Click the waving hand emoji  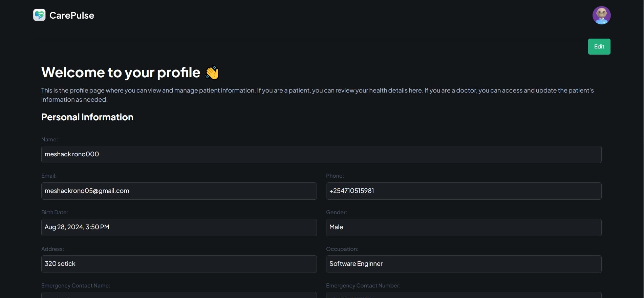(x=212, y=73)
